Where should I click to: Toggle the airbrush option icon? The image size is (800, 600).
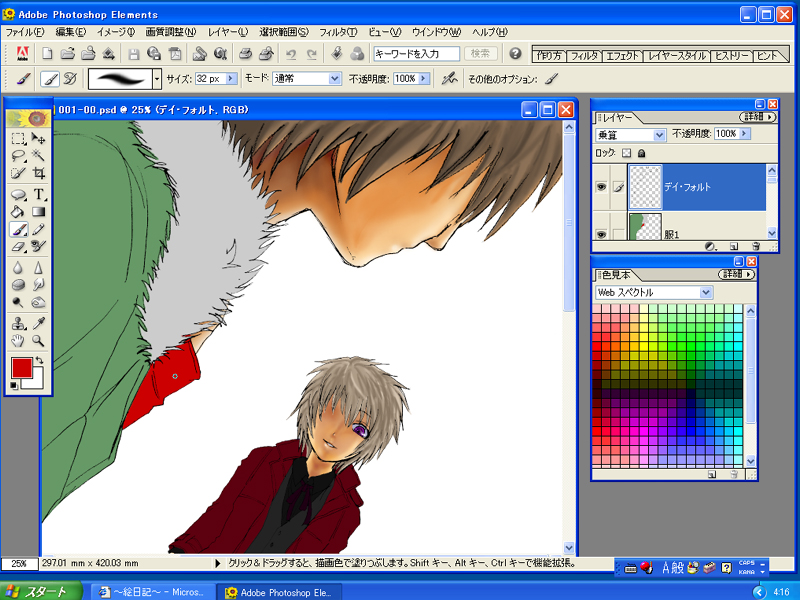coord(449,79)
